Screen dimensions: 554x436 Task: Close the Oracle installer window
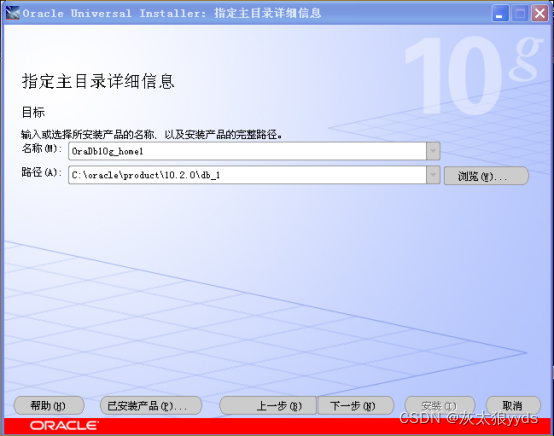(540, 13)
